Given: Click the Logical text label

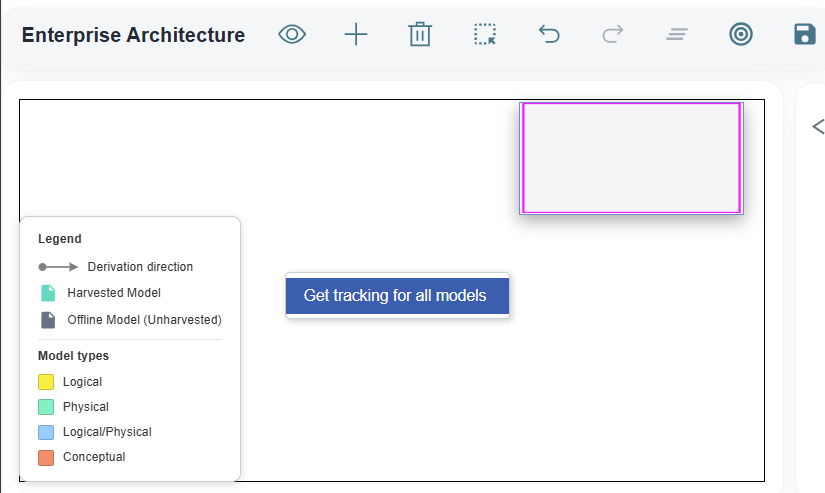Looking at the screenshot, I should pos(82,382).
